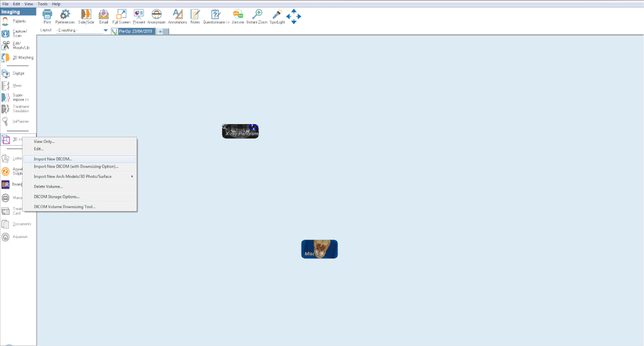Open the Notes tool
644x346 pixels.
pyautogui.click(x=195, y=15)
